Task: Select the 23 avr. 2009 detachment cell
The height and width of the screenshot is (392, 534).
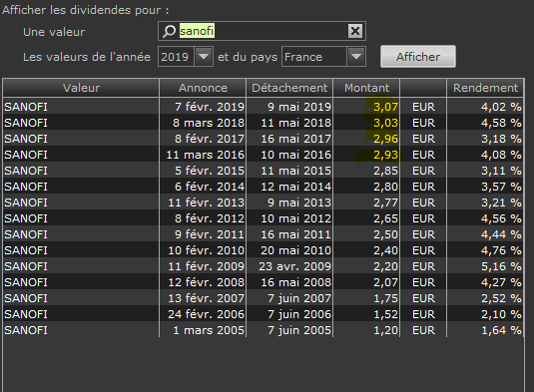Action: point(289,266)
